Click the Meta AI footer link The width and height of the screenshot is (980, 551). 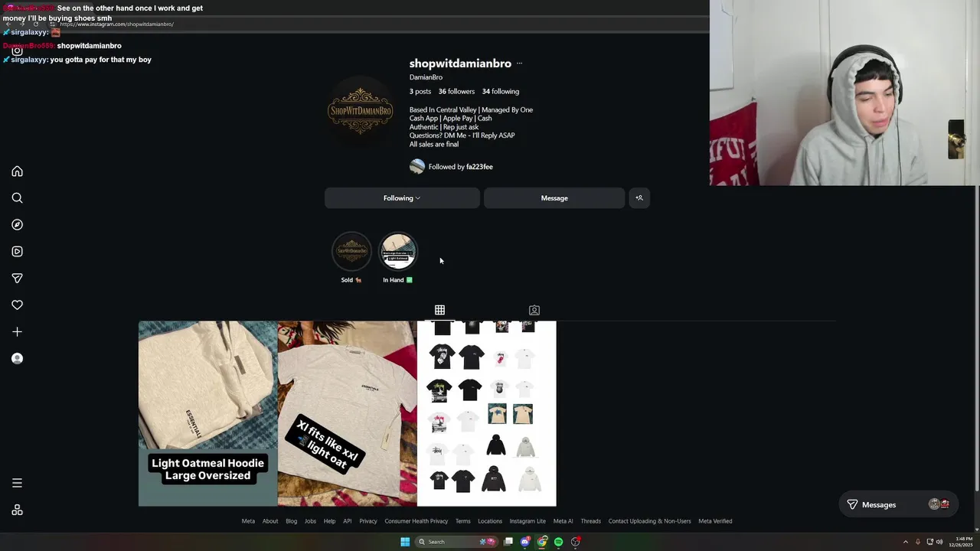tap(563, 521)
